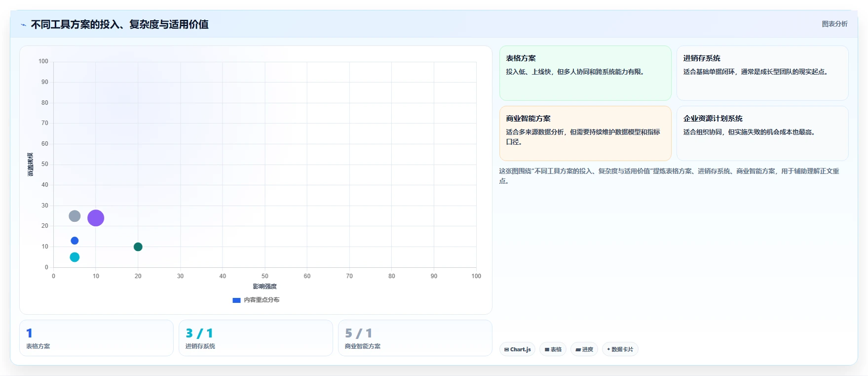This screenshot has width=868, height=376.
Task: Click the x-axis tick label 50
Action: [265, 276]
